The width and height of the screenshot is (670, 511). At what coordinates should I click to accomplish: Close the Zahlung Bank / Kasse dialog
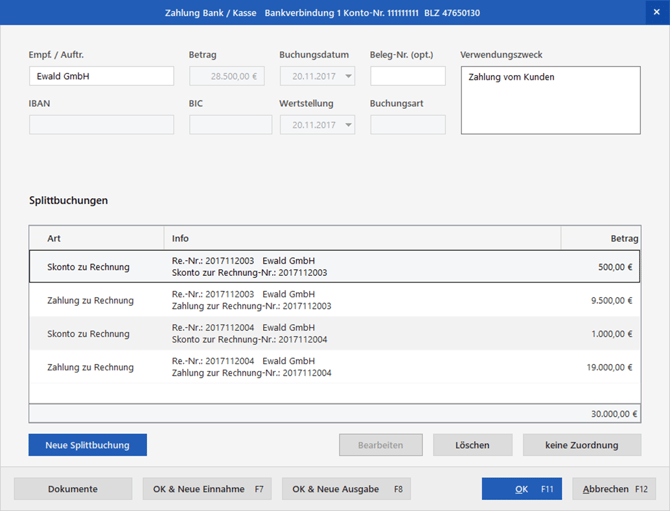pos(655,11)
